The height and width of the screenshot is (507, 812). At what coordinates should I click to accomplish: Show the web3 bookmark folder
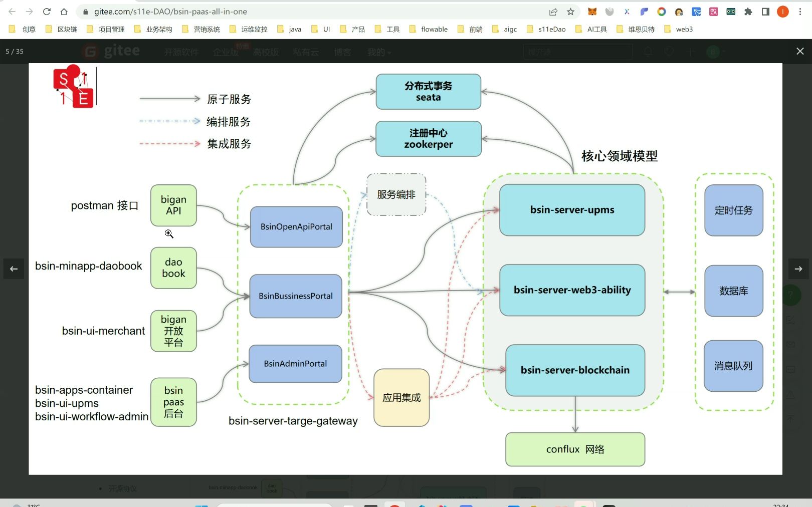[678, 29]
